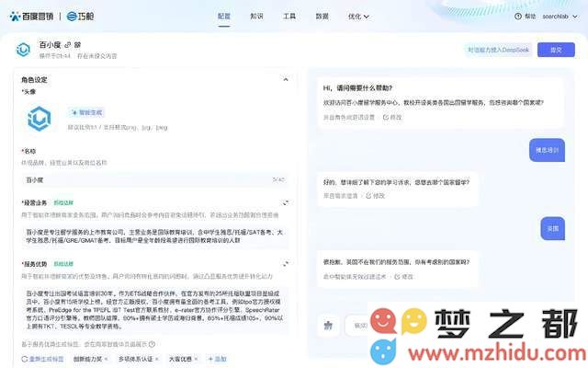Click 修改 under the 想去哪个国家留学 reply
Image resolution: width=588 pixels, height=368 pixels.
[x=376, y=196]
